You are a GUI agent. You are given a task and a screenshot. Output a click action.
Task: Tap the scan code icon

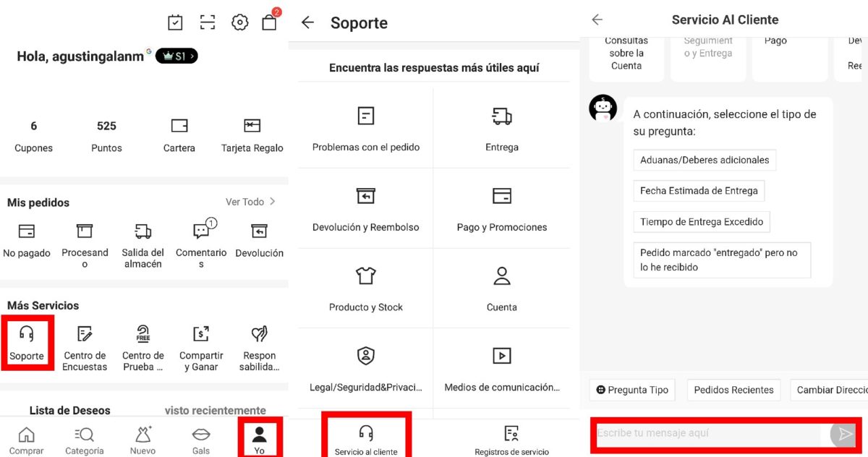pos(208,22)
